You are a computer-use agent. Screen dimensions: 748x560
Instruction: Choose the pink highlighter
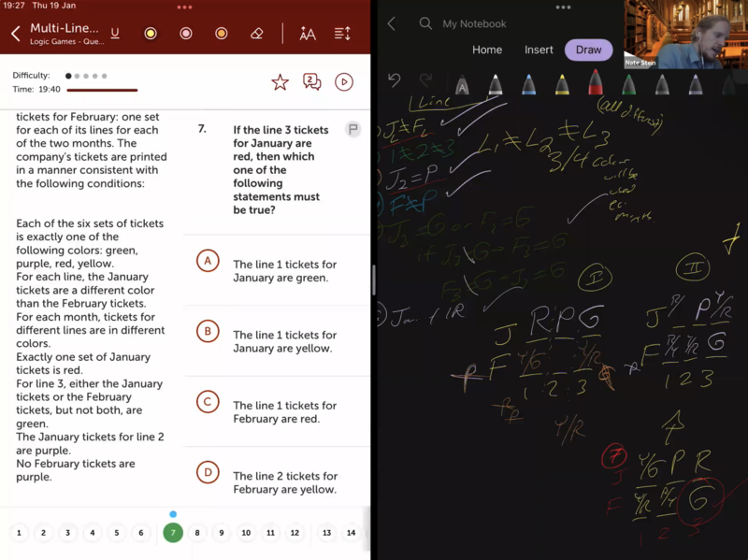click(186, 34)
